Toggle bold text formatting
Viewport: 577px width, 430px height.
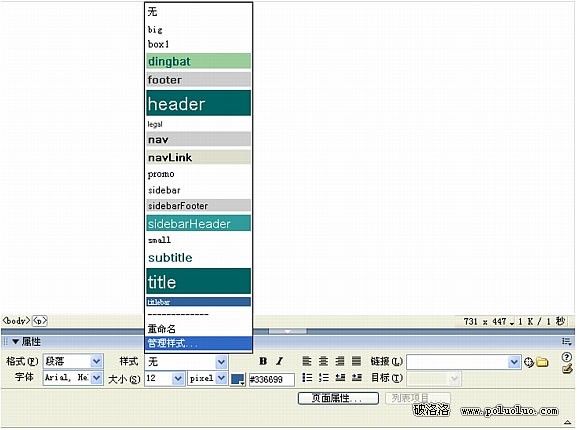[263, 361]
